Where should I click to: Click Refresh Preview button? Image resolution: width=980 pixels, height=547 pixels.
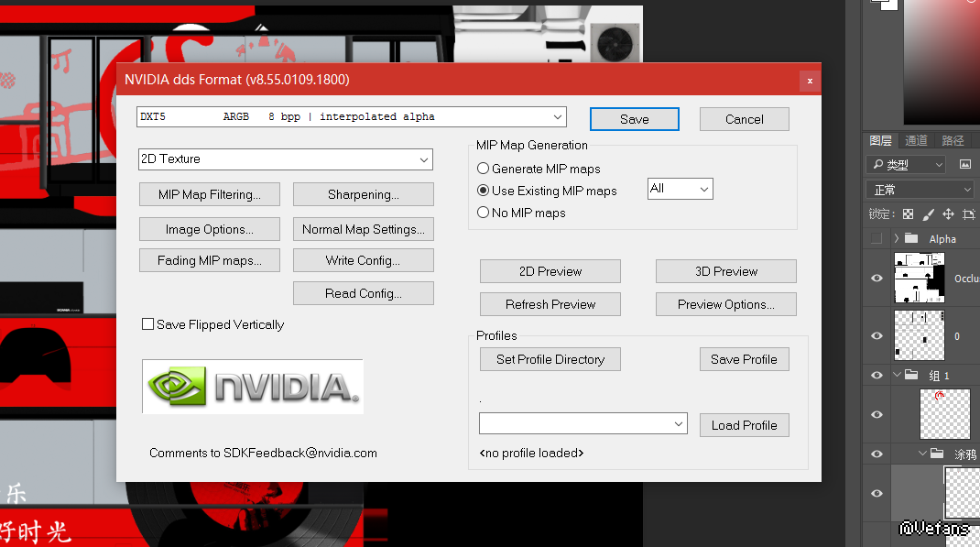coord(550,304)
